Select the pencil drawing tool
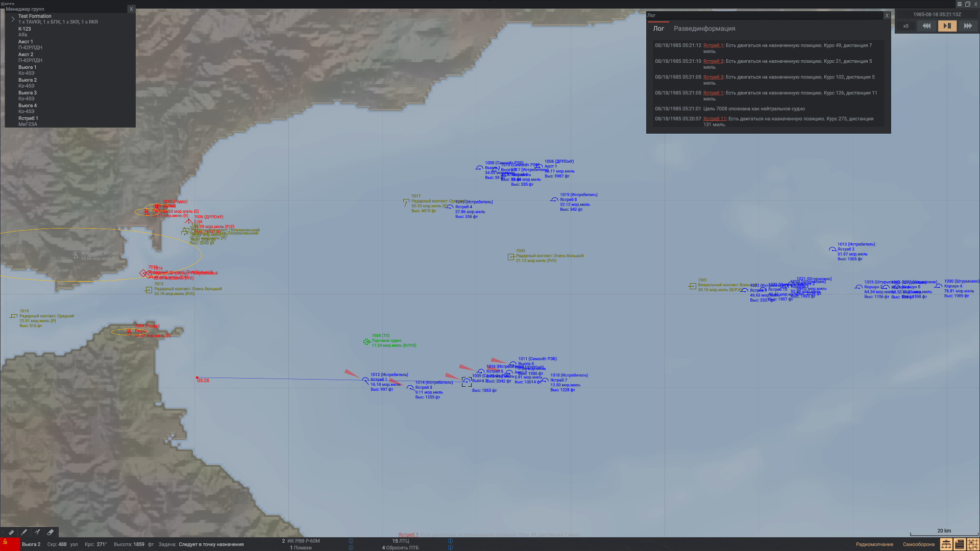Image resolution: width=980 pixels, height=551 pixels. (24, 532)
